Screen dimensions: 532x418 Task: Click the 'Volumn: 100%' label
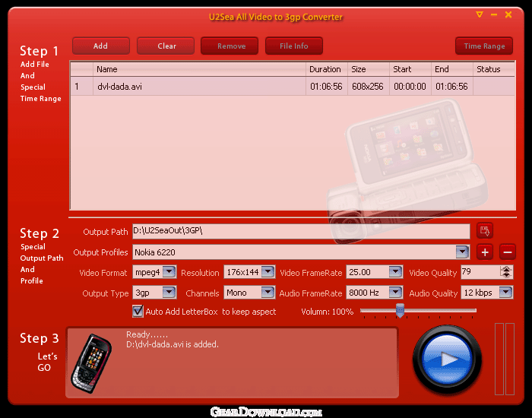click(x=327, y=312)
